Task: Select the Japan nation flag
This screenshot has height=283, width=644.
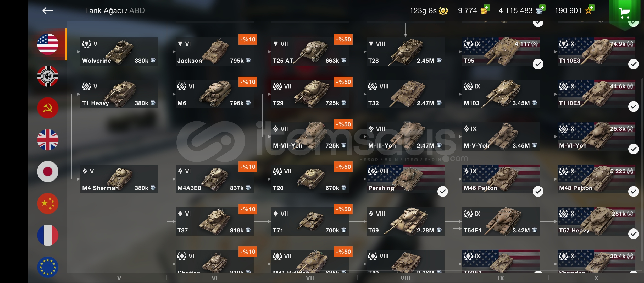Action: tap(48, 172)
